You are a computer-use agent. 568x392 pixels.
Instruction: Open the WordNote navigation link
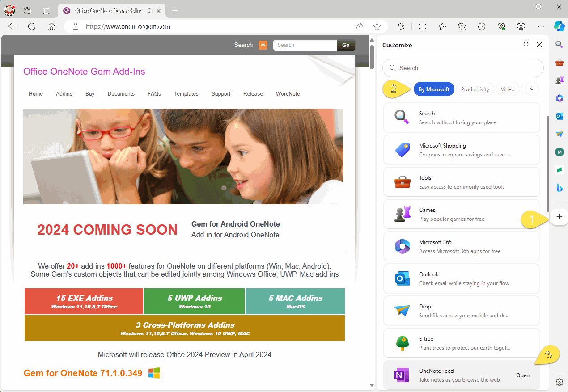288,94
